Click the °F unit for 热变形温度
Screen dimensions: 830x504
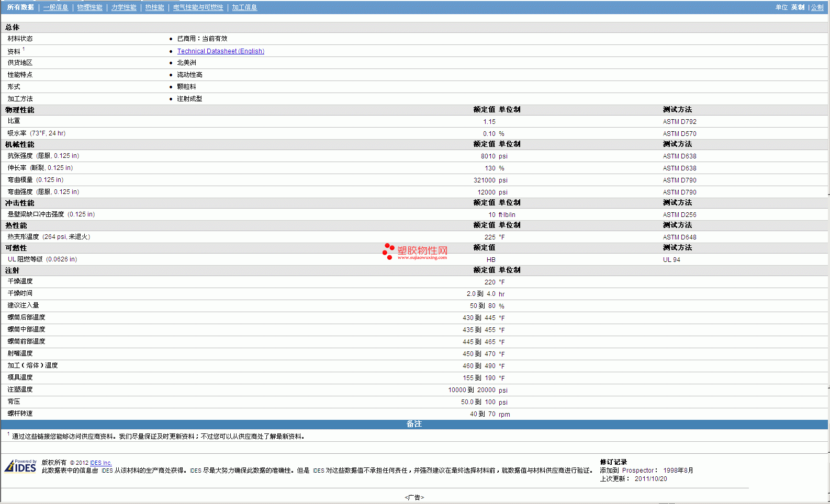(x=502, y=237)
